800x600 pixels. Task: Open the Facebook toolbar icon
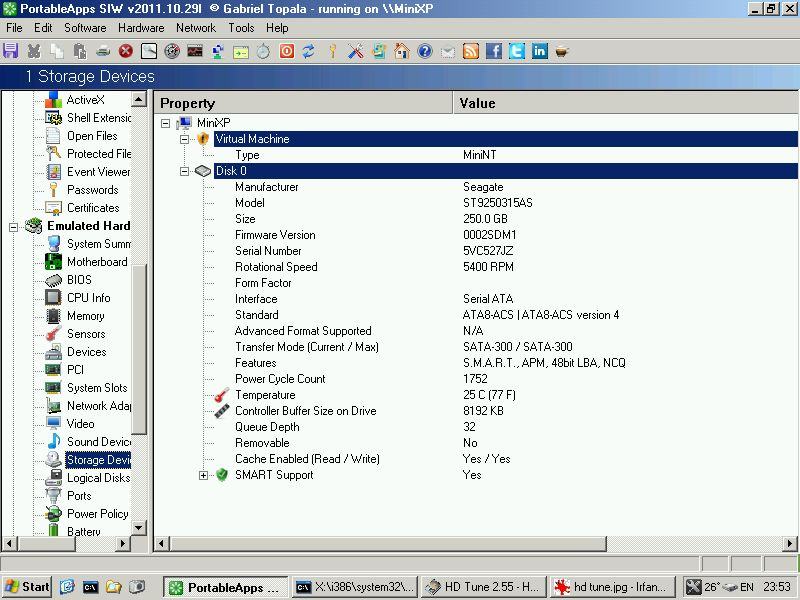click(493, 51)
